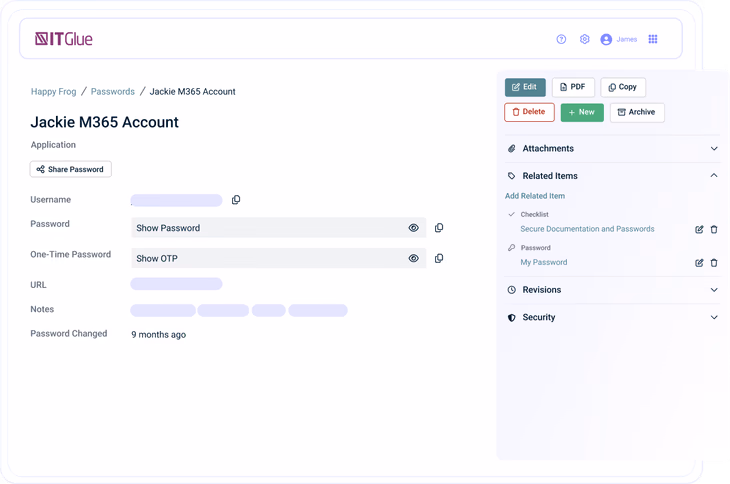Edit the My Password related item
The image size is (730, 484).
click(x=699, y=263)
